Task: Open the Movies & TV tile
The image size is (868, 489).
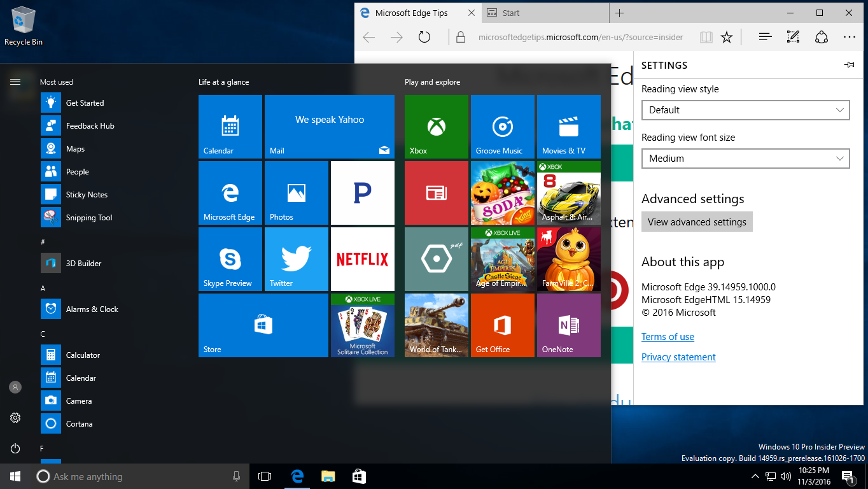Action: click(x=569, y=127)
